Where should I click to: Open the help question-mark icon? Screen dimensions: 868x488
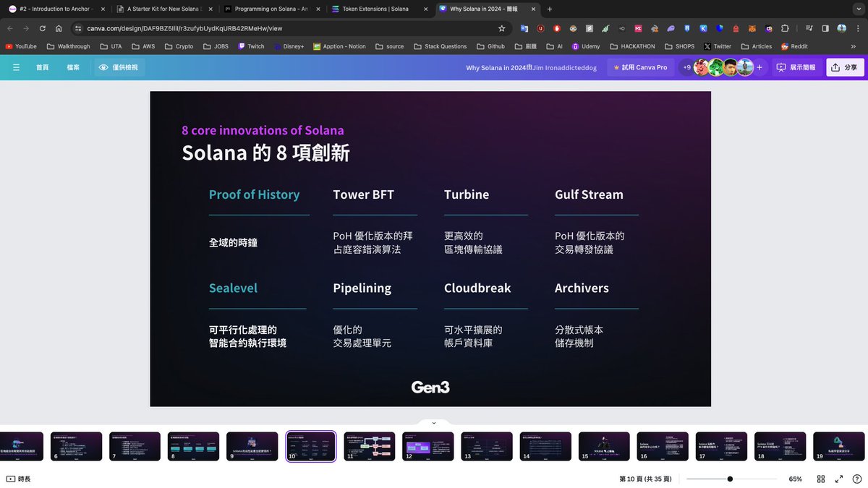pos(856,479)
